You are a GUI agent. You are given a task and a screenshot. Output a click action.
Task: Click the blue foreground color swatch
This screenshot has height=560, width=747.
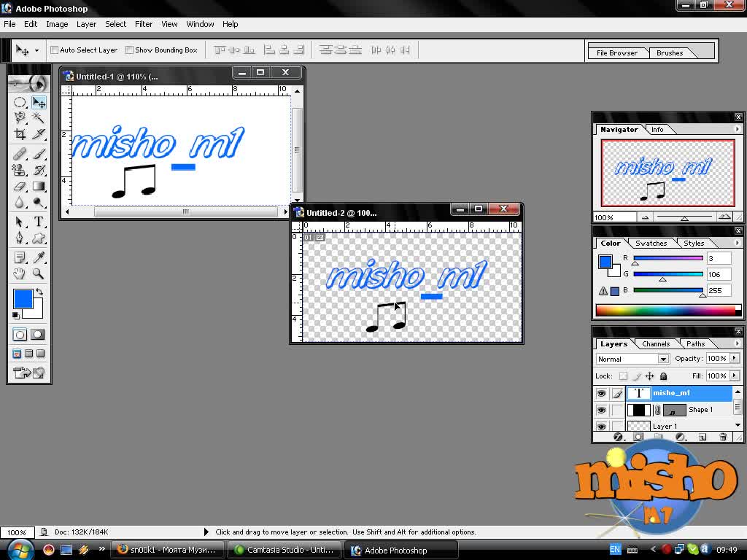pyautogui.click(x=23, y=298)
